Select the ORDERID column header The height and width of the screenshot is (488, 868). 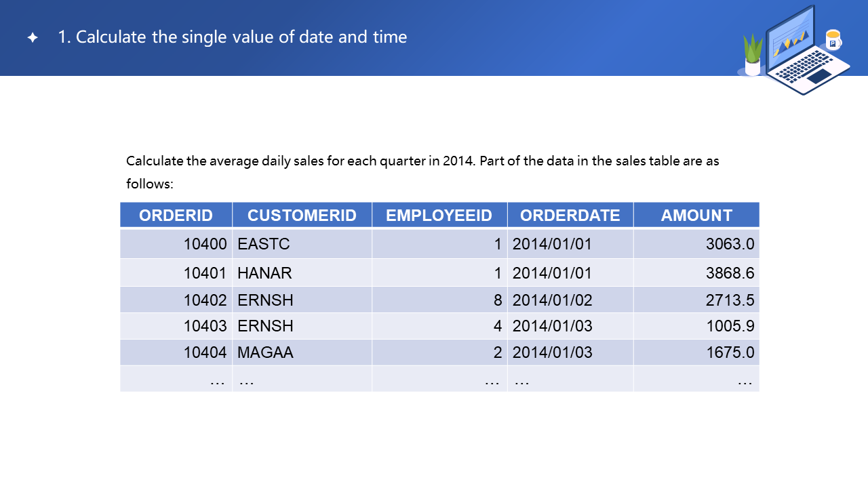(x=176, y=216)
